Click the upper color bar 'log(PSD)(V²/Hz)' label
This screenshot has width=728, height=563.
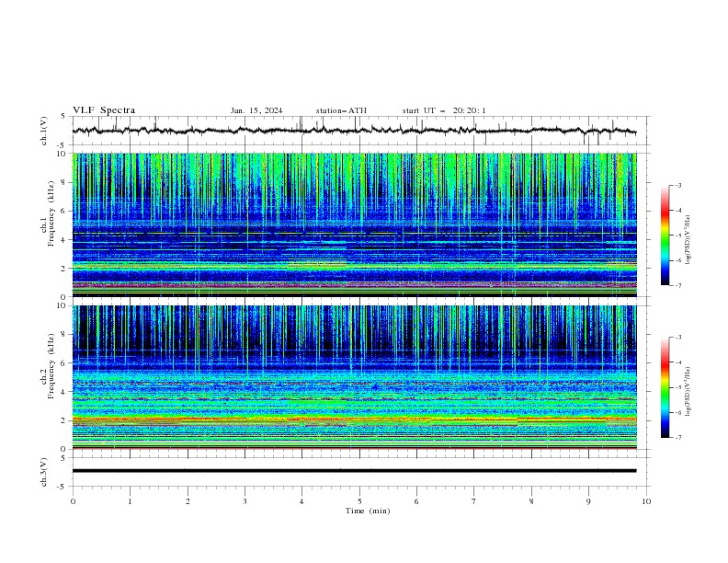point(688,239)
